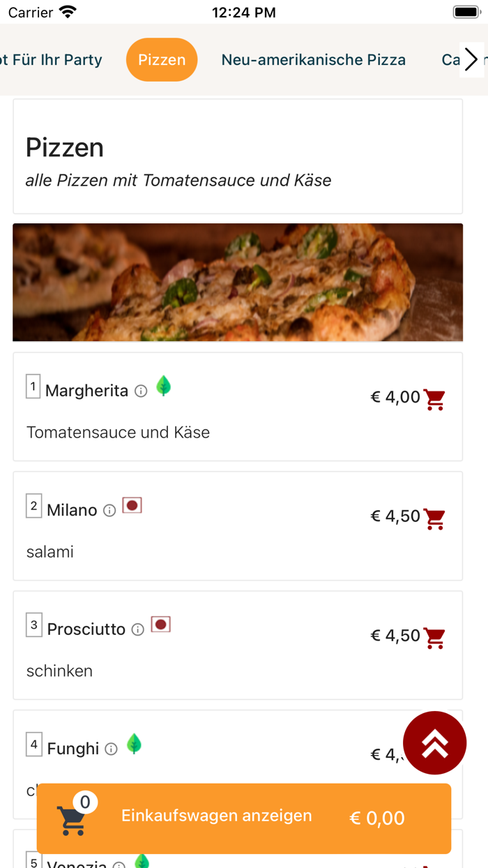Select the Pizzen category tab
This screenshot has width=488, height=868.
click(x=162, y=59)
